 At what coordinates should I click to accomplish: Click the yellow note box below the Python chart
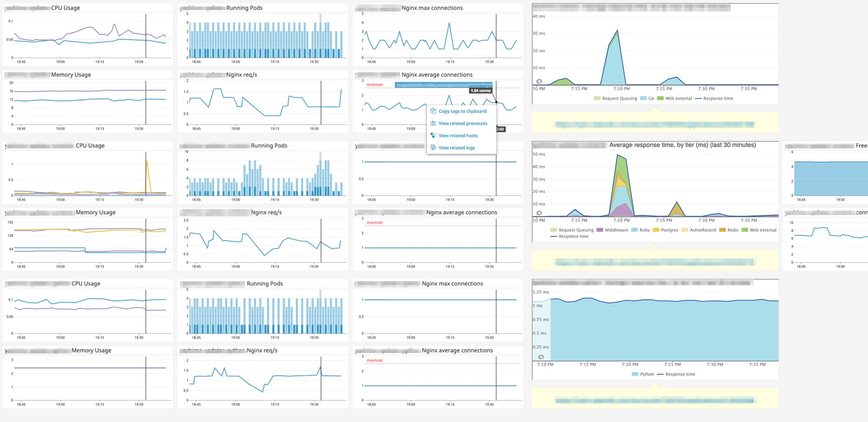655,398
